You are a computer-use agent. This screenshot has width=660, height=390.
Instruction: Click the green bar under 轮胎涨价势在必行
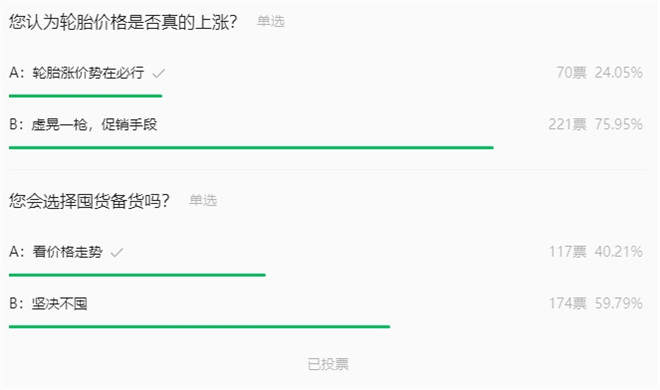85,96
